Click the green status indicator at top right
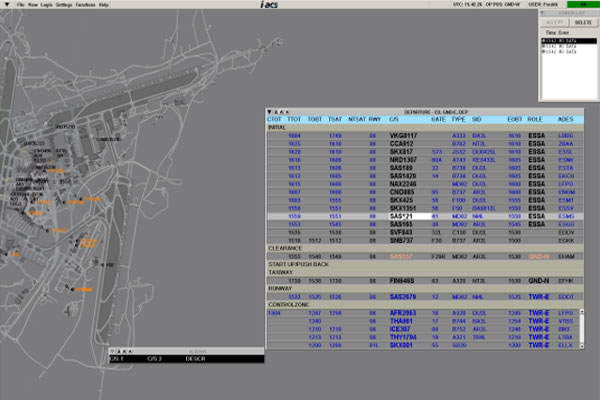Screen dimensions: 600x400 tap(584, 4)
